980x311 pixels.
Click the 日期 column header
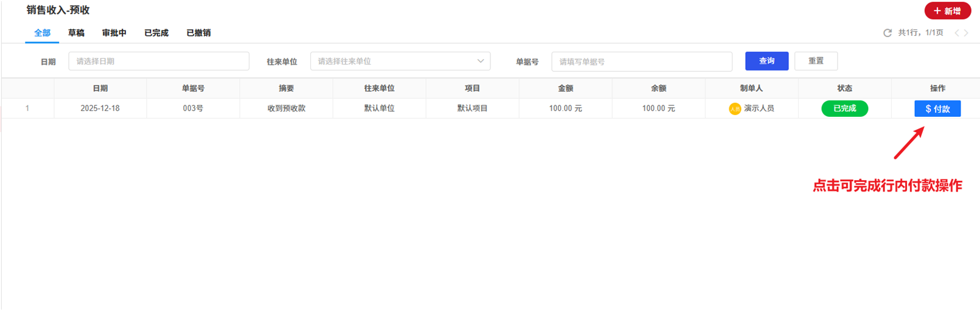pyautogui.click(x=100, y=88)
